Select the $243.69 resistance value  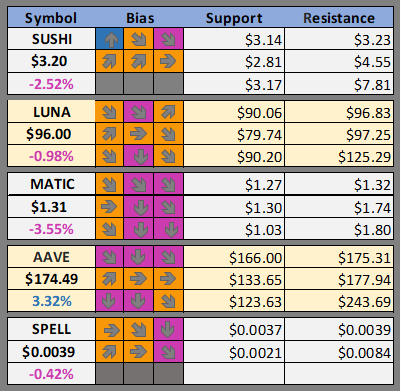(364, 302)
